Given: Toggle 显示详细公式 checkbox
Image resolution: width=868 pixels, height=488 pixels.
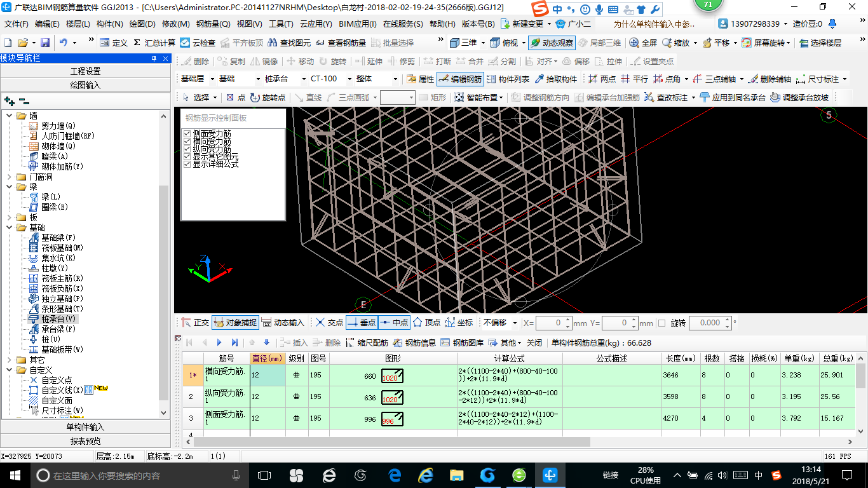Looking at the screenshot, I should tap(187, 164).
